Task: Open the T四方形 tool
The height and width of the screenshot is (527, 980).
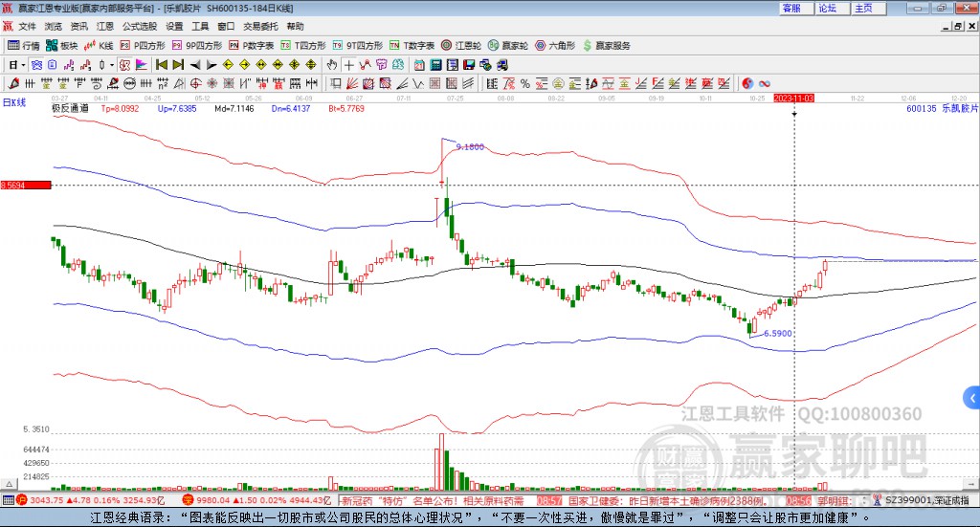Action: pyautogui.click(x=303, y=46)
